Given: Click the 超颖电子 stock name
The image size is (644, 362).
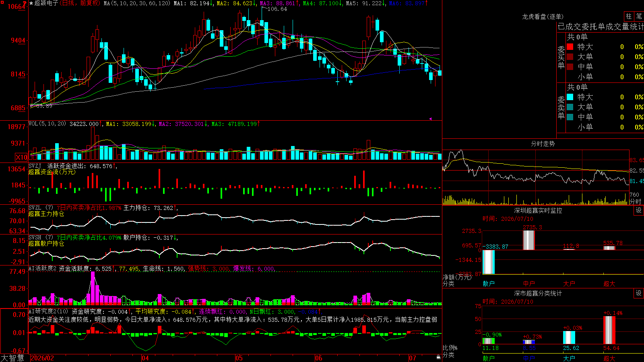Looking at the screenshot, I should tap(46, 3).
